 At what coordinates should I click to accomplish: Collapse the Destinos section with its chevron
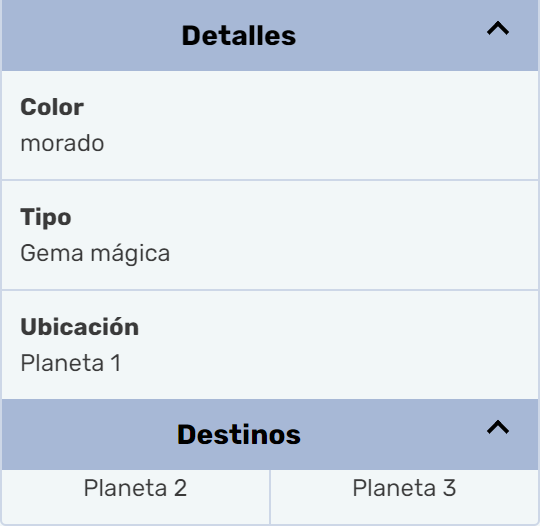[x=498, y=427]
